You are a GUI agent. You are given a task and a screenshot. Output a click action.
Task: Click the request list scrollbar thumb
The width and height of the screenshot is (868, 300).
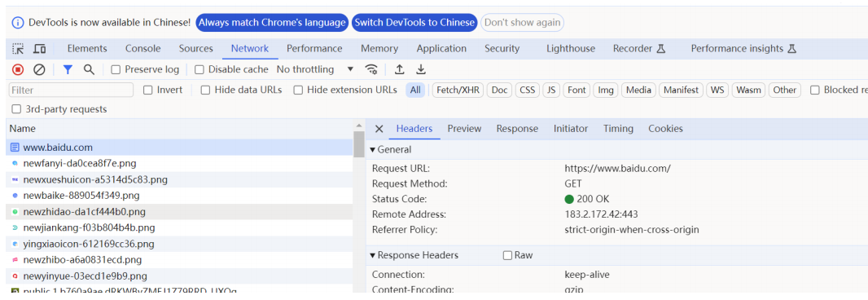(x=359, y=144)
